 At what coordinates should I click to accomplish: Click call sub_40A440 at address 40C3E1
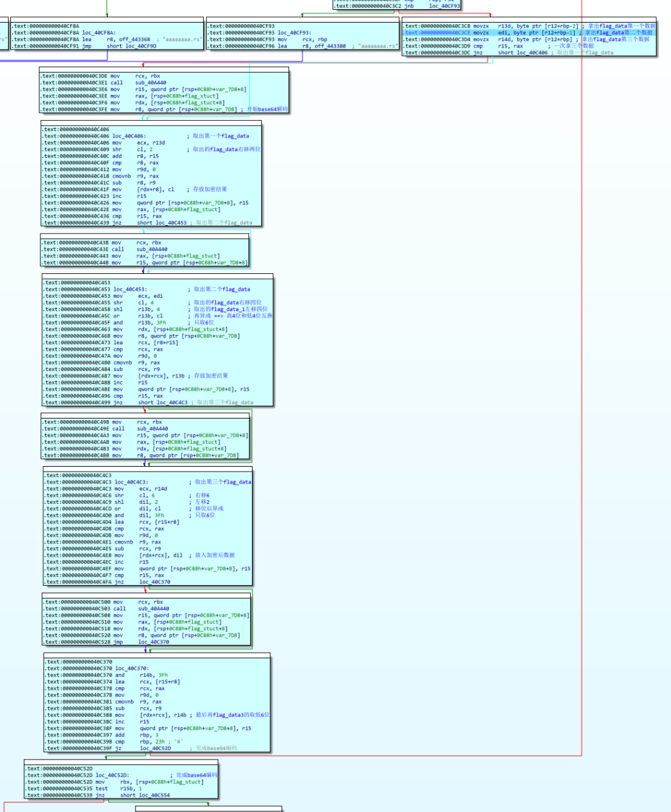pyautogui.click(x=150, y=83)
